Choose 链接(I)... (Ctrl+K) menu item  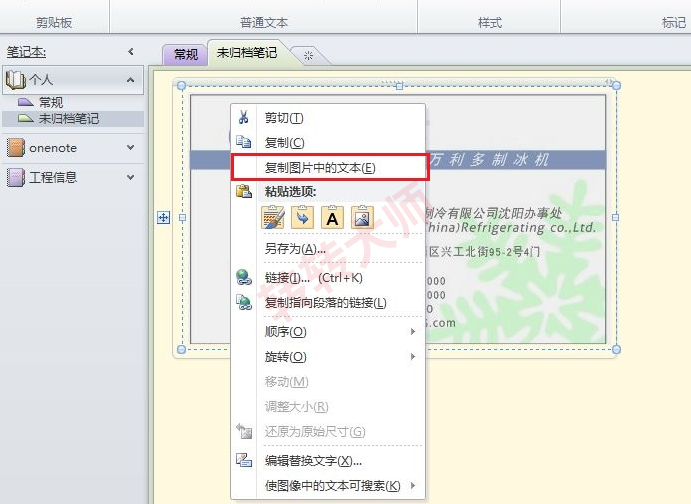328,278
